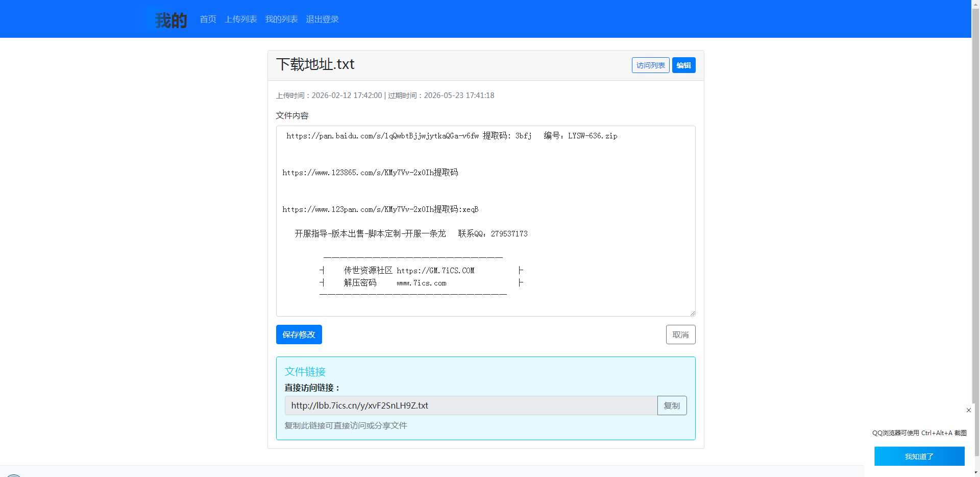Close the QQ browser screenshot tip
The height and width of the screenshot is (477, 980).
click(x=969, y=410)
